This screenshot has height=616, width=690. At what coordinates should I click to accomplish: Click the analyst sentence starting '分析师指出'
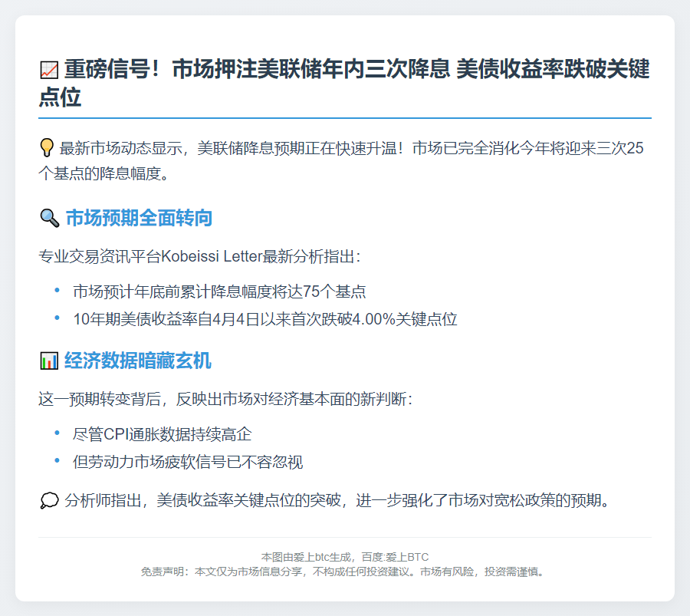pos(337,501)
